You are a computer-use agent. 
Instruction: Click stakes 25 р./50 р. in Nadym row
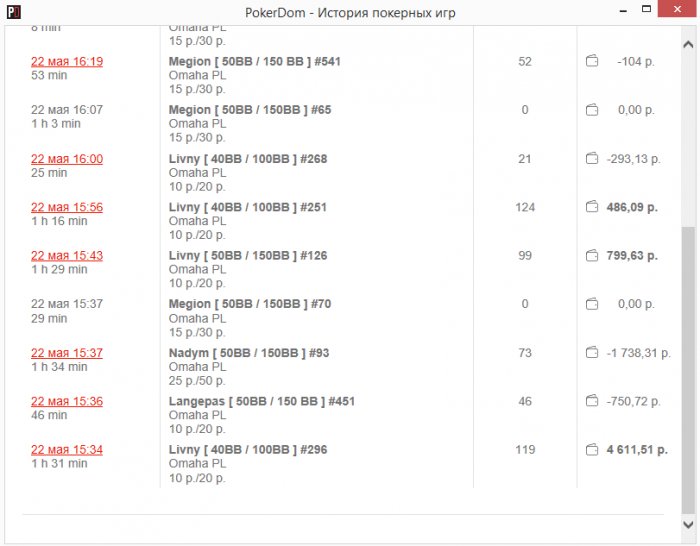[197, 381]
